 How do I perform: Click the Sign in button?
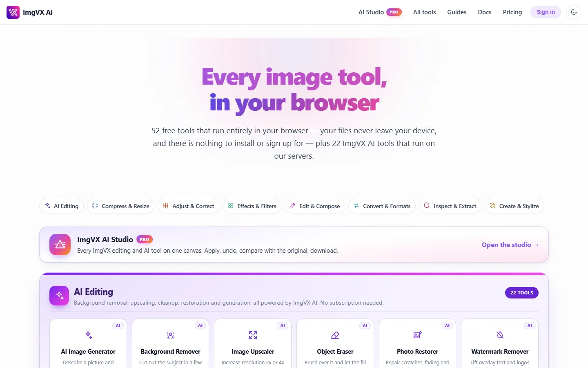pyautogui.click(x=546, y=12)
